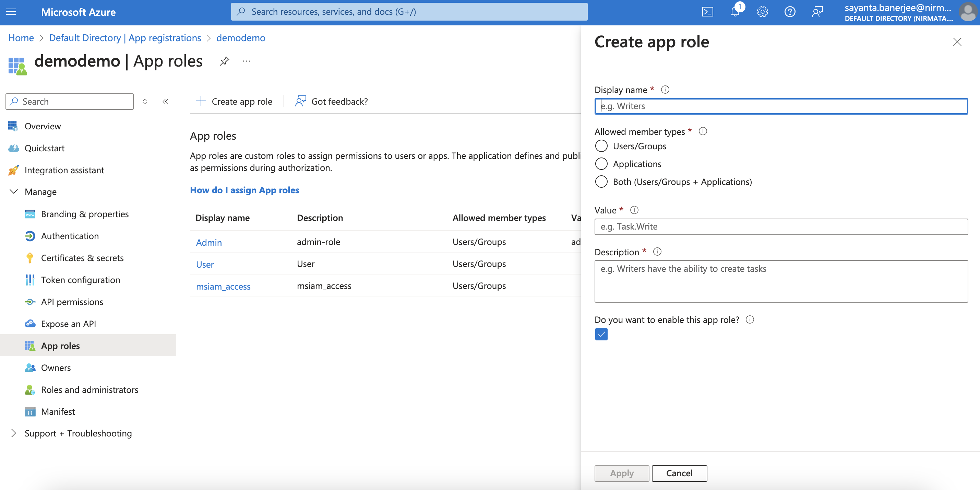Image resolution: width=980 pixels, height=490 pixels.
Task: Click the Cancel button
Action: point(679,473)
